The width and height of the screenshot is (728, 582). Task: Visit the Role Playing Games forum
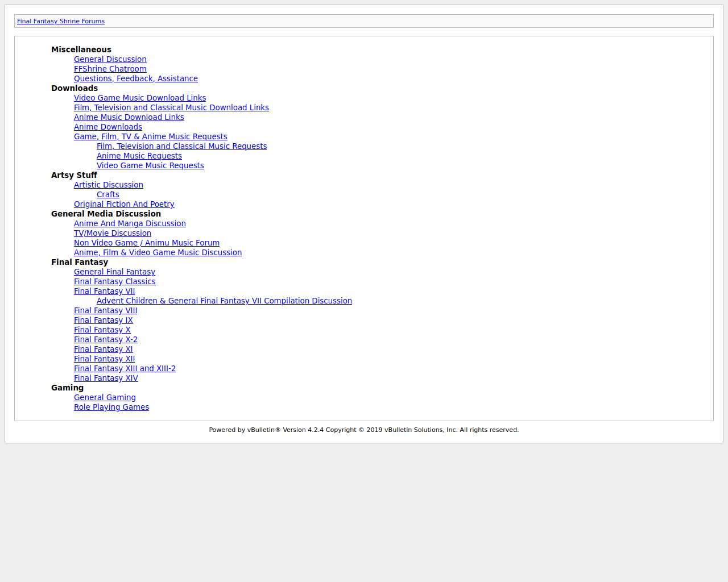(111, 407)
